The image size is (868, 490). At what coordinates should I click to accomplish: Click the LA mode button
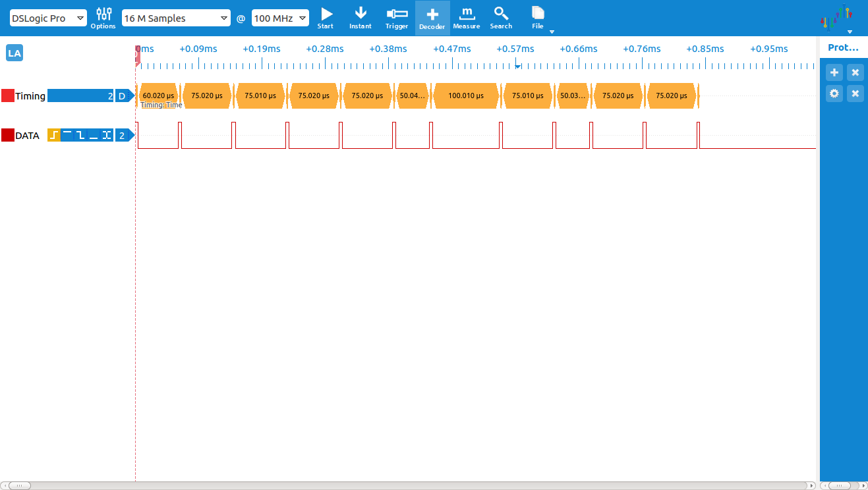click(14, 53)
